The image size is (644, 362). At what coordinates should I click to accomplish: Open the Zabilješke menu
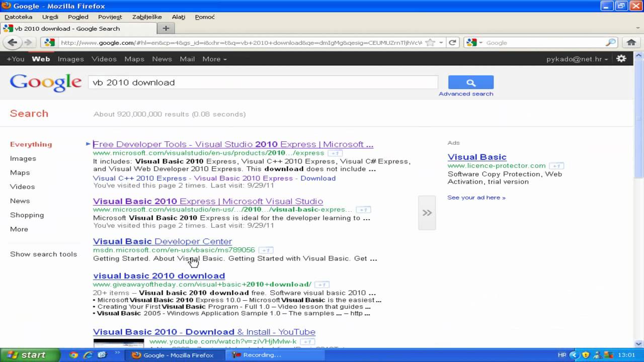coord(147,17)
